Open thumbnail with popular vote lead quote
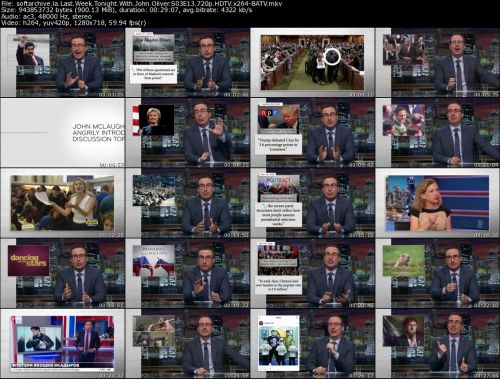 (312, 273)
